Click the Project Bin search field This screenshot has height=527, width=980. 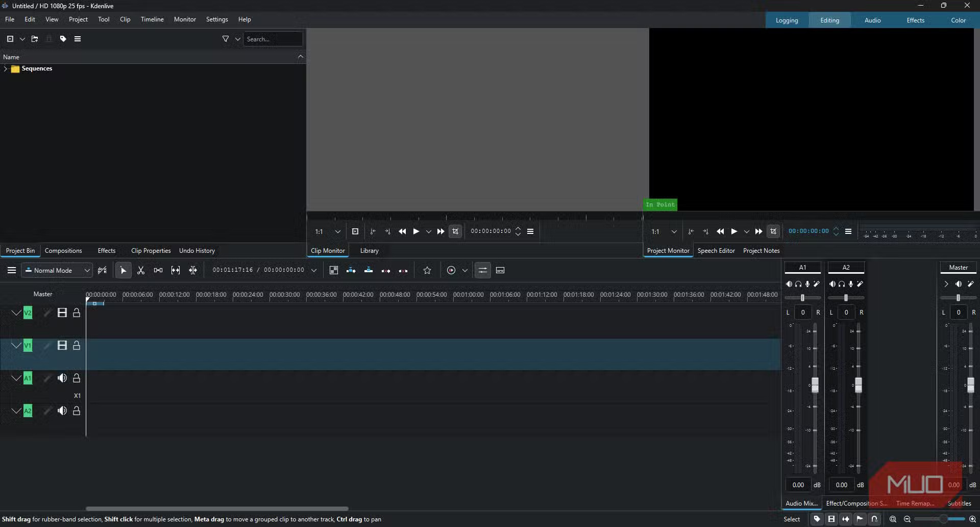273,39
